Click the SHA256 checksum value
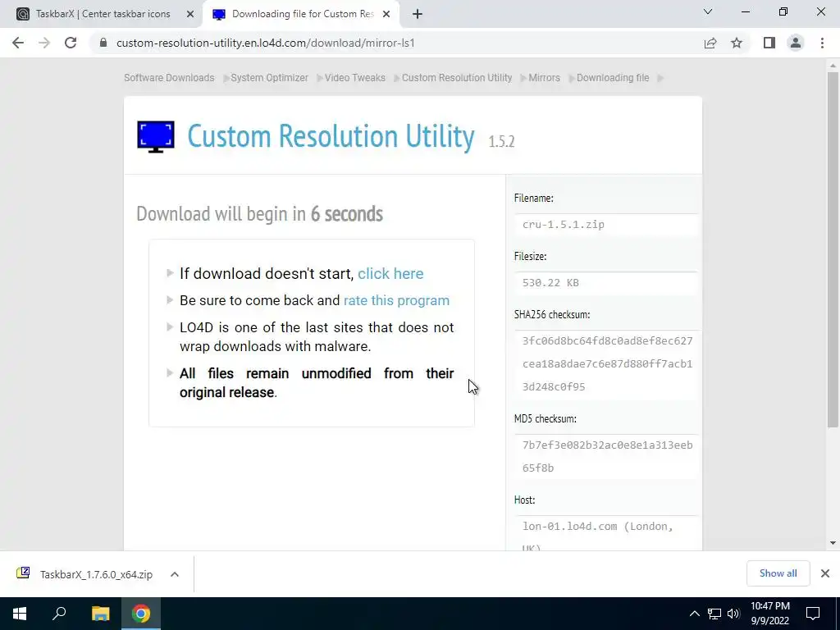This screenshot has width=840, height=630. pos(608,363)
